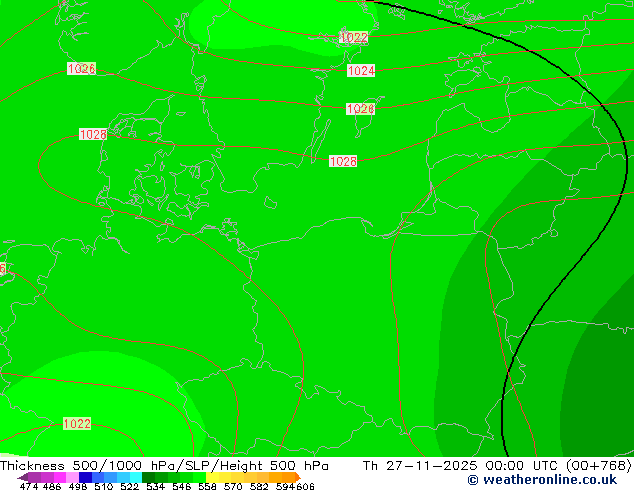
Task: Click the purple arrow tip starting the legend
Action: coord(23,477)
